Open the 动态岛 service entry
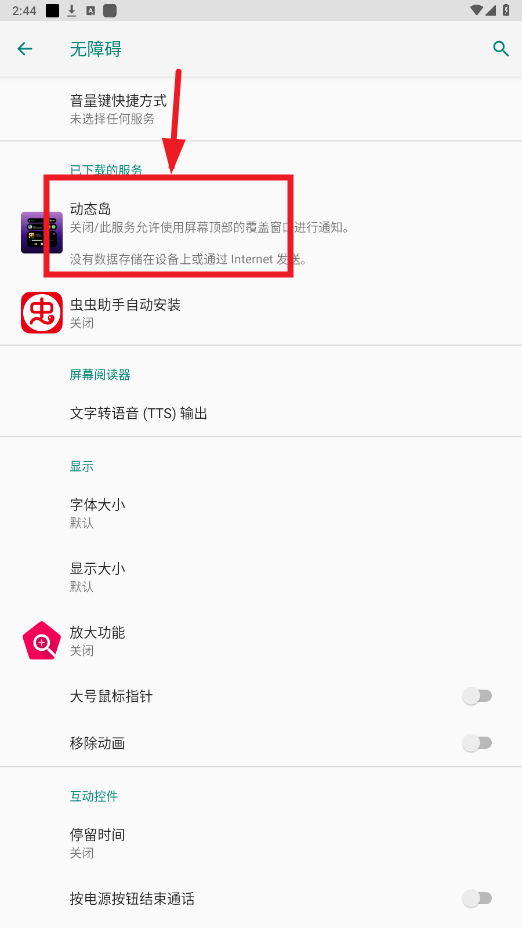522x928 pixels. [x=261, y=233]
